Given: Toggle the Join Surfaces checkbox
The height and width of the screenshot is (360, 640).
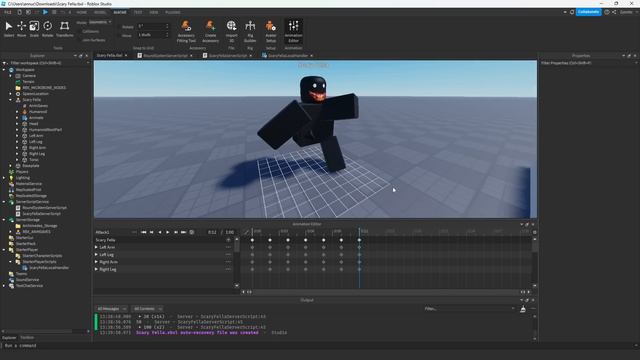Looking at the screenshot, I should click(x=79, y=40).
